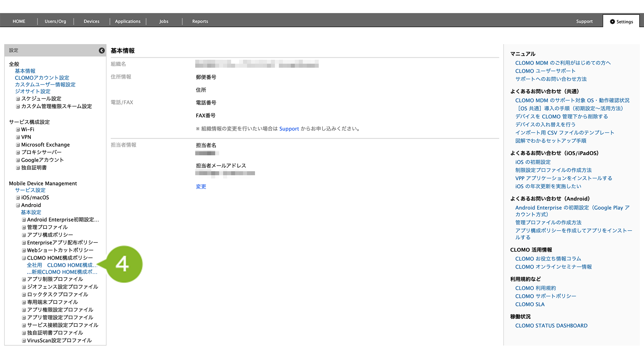Click the 変更 link to edit contact
The height and width of the screenshot is (362, 644).
pyautogui.click(x=201, y=187)
